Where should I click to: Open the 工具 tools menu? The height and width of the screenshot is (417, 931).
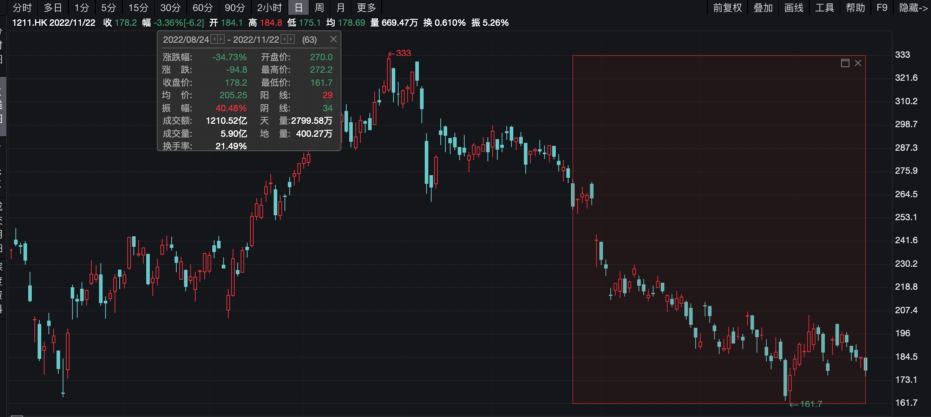pos(824,7)
